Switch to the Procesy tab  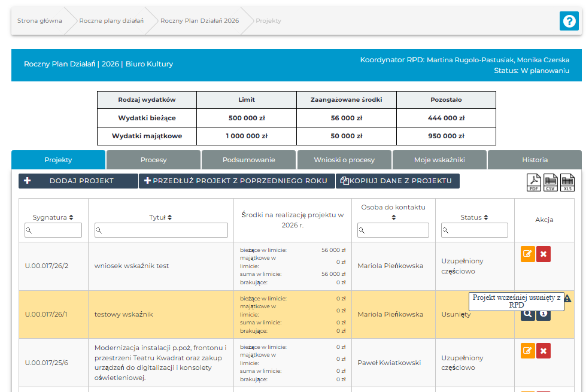[153, 160]
